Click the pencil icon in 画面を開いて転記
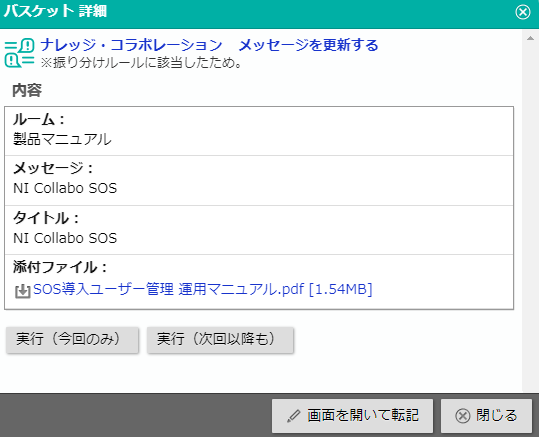The width and height of the screenshot is (539, 437). tap(293, 416)
